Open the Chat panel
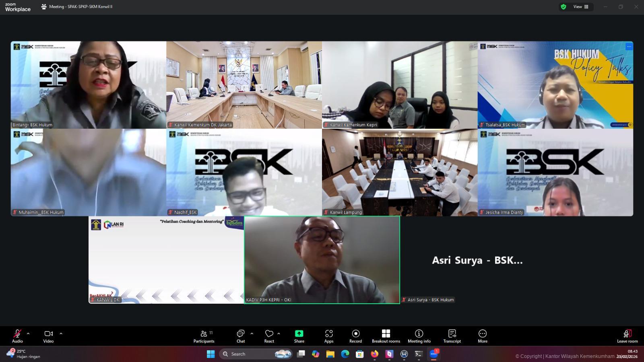Image resolution: width=644 pixels, height=362 pixels. tap(240, 336)
